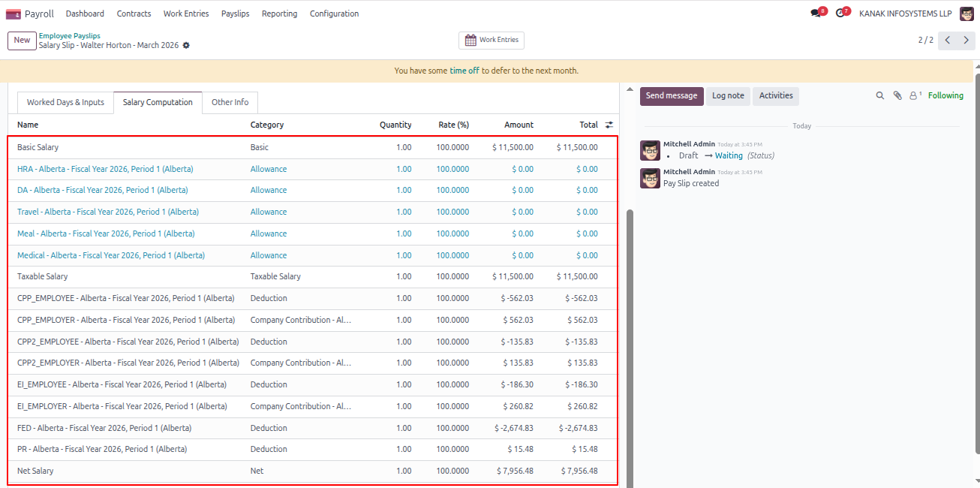Open column options toggle icon in table header
Image resolution: width=980 pixels, height=488 pixels.
point(609,125)
